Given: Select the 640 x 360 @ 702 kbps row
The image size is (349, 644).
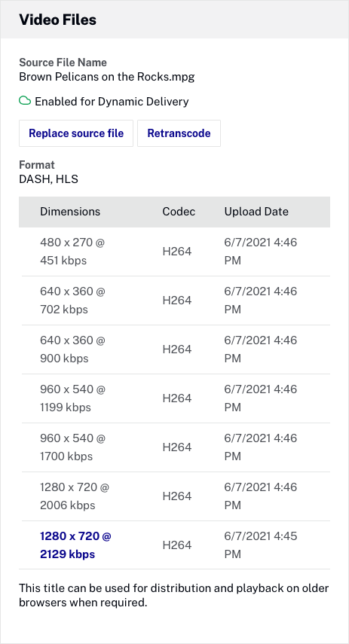Looking at the screenshot, I should pos(174,301).
